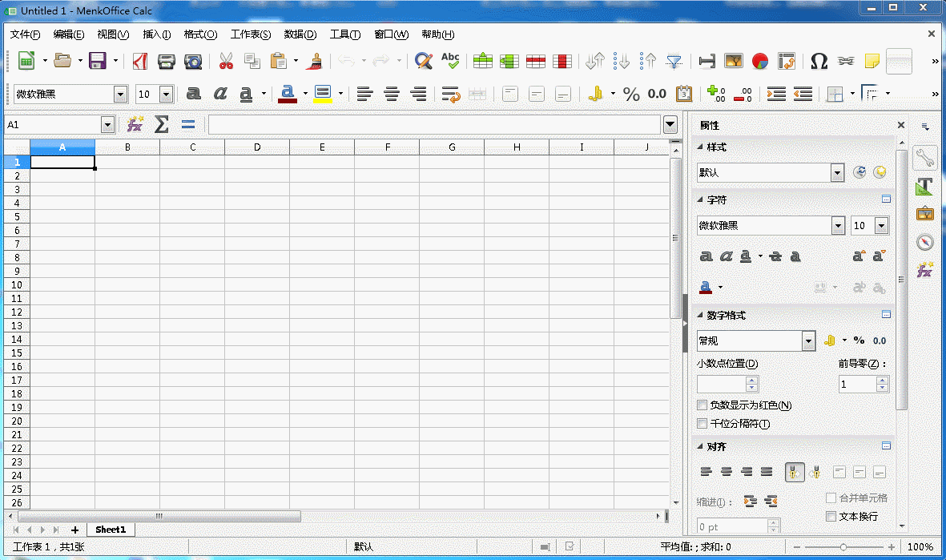
Task: Open the font name dropdown in toolbar
Action: point(121,95)
